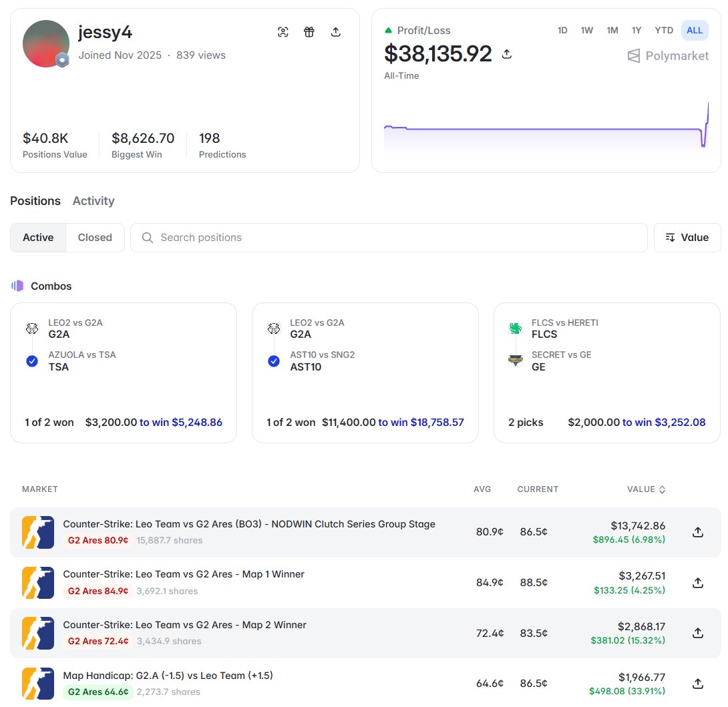Select the 1W profit timeframe
This screenshot has width=728, height=707.
click(587, 30)
